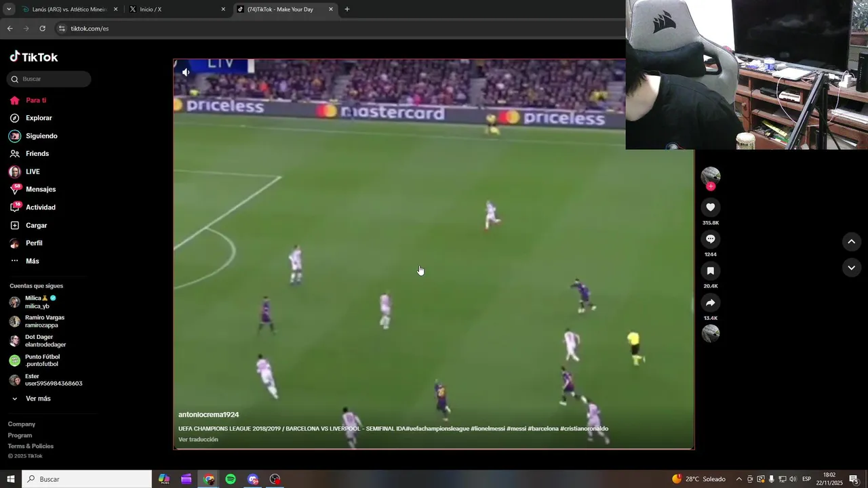Image resolution: width=868 pixels, height=488 pixels.
Task: Go to the Siguiendo feed
Action: point(33,136)
